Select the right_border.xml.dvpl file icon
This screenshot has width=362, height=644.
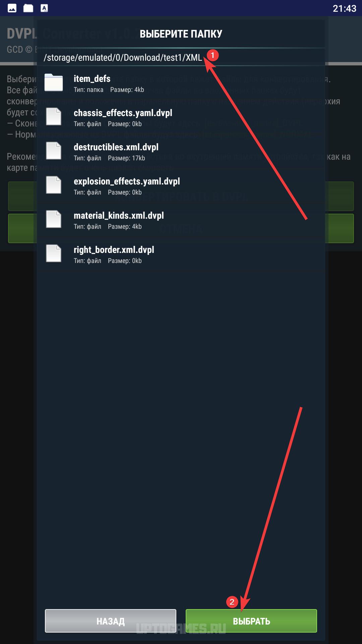point(54,254)
